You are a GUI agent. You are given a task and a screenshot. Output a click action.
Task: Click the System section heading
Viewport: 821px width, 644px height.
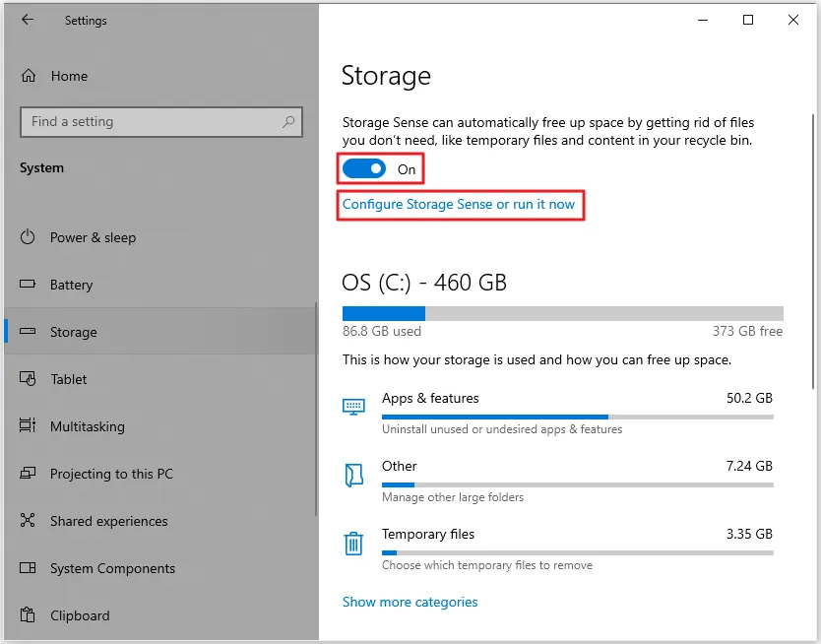point(42,168)
